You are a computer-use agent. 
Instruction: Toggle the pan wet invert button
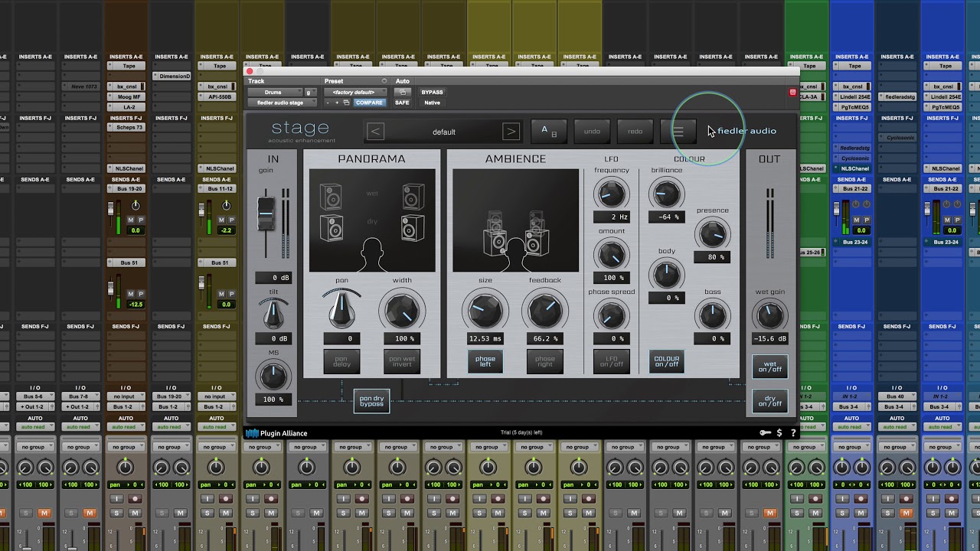[402, 361]
